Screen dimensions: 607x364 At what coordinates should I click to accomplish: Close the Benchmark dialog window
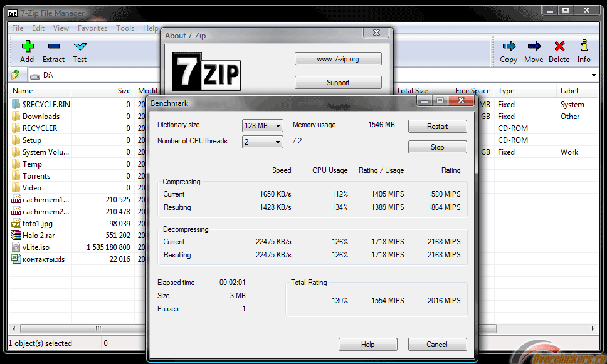click(x=461, y=101)
